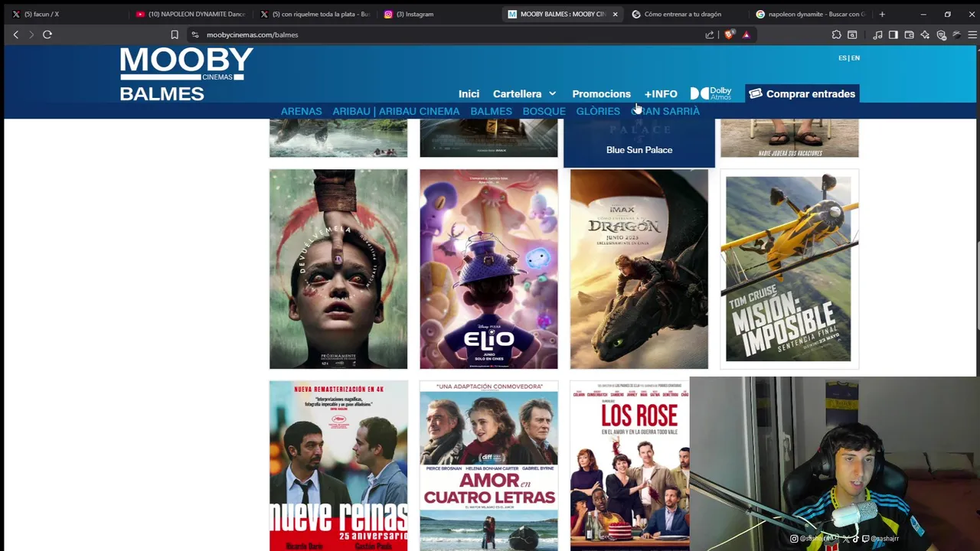Viewport: 980px width, 551px height.
Task: Open the extensions puzzle icon
Action: tap(836, 34)
